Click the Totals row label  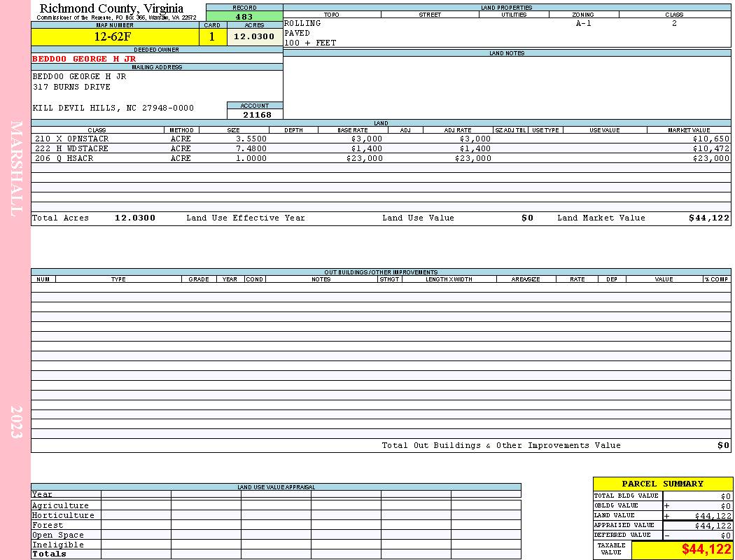click(49, 554)
